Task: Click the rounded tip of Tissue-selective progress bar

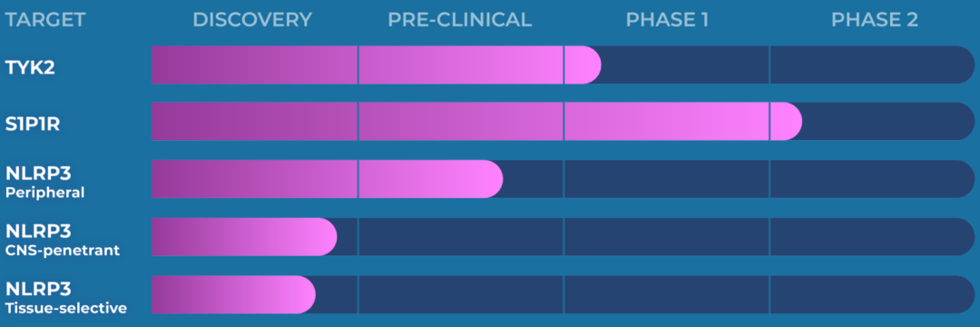Action: [x=299, y=294]
